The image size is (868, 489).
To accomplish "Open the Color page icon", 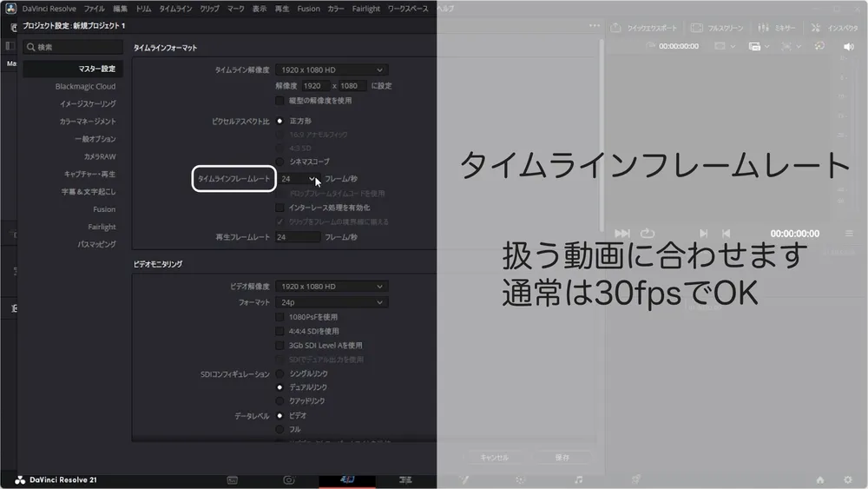I will pos(520,480).
